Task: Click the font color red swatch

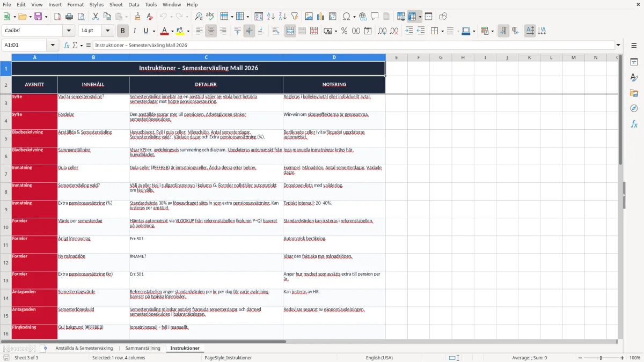Action: [x=165, y=31]
